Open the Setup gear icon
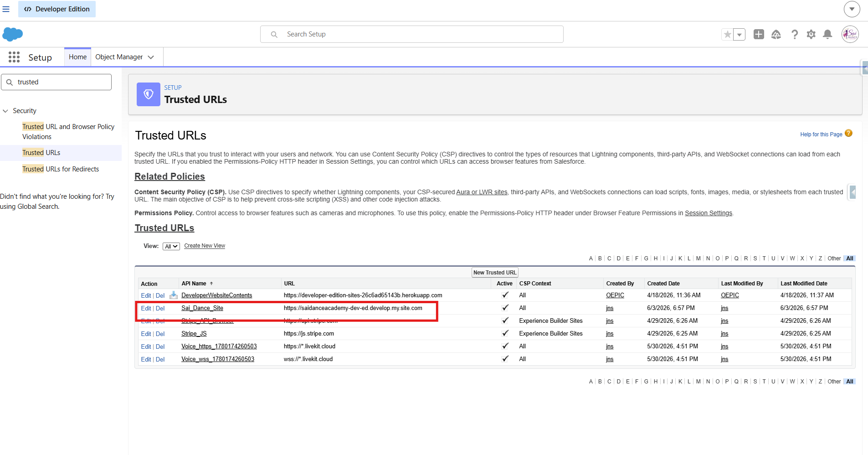Viewport: 868px width, 455px height. [x=811, y=34]
